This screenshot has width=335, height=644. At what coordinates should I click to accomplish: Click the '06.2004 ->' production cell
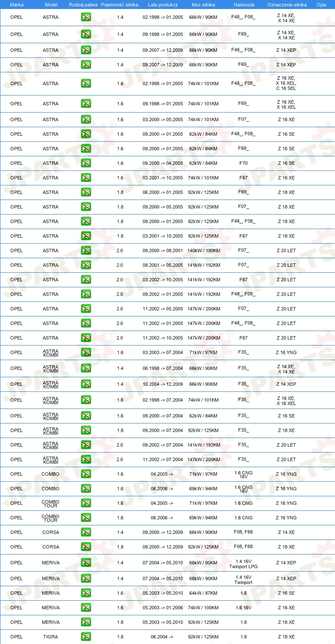[162, 637]
